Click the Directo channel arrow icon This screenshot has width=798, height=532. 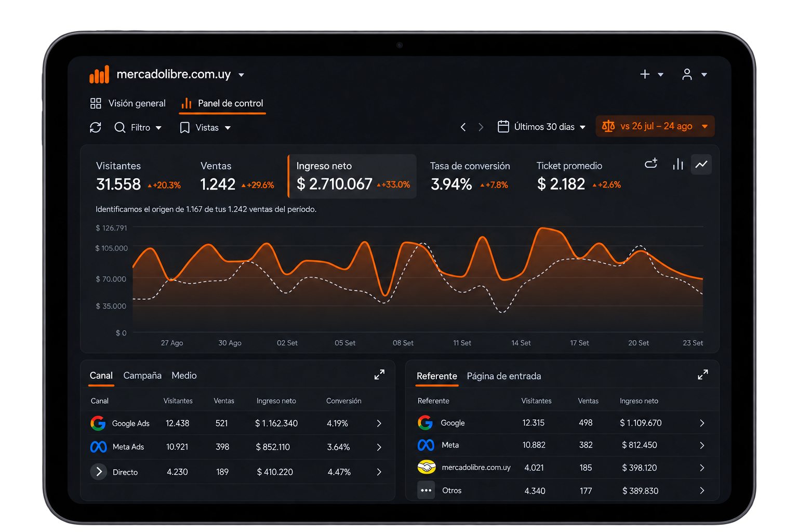(x=99, y=472)
